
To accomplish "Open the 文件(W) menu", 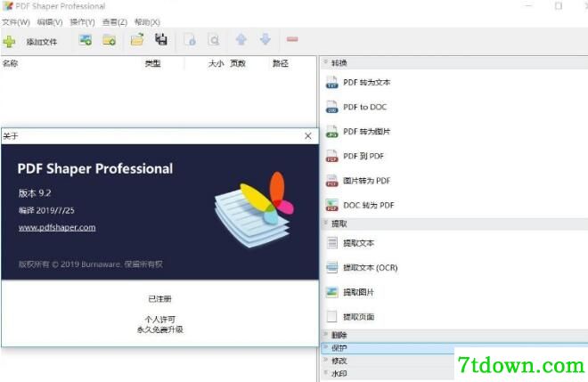I will 16,22.
